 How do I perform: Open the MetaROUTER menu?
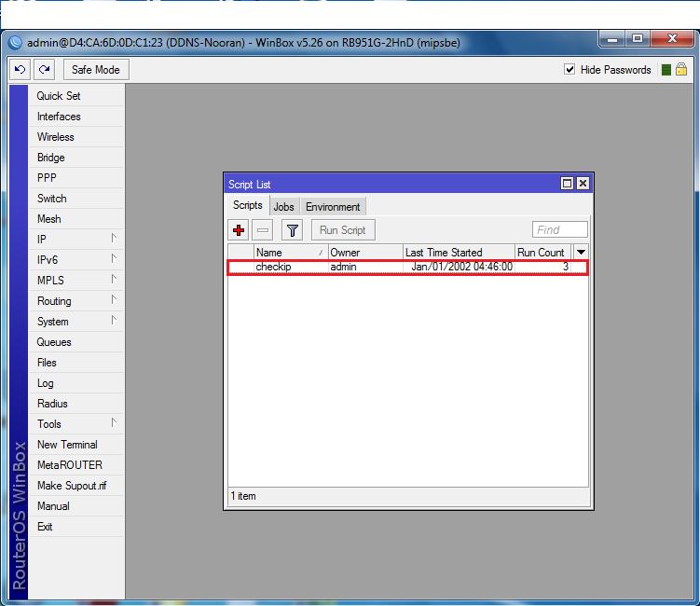point(76,465)
